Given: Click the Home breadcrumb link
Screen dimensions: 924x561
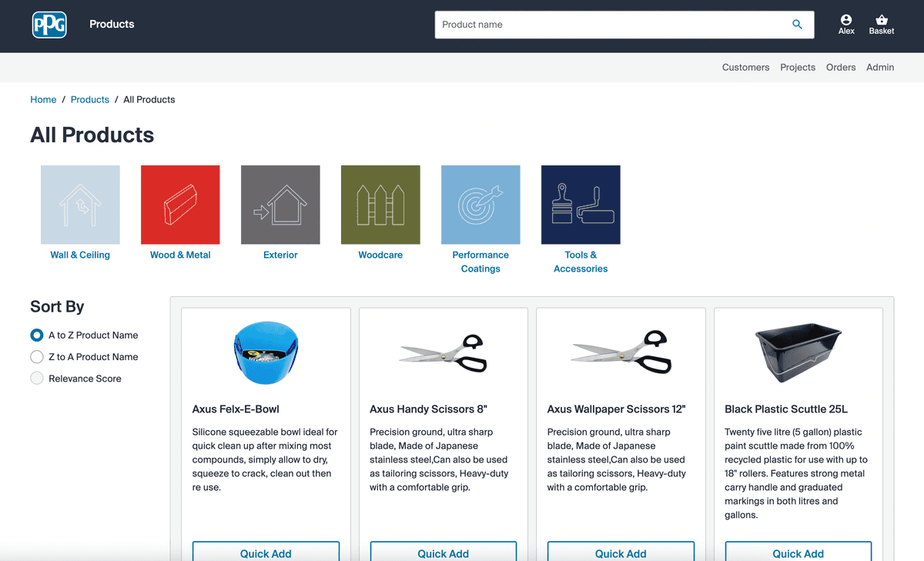Looking at the screenshot, I should click(43, 100).
